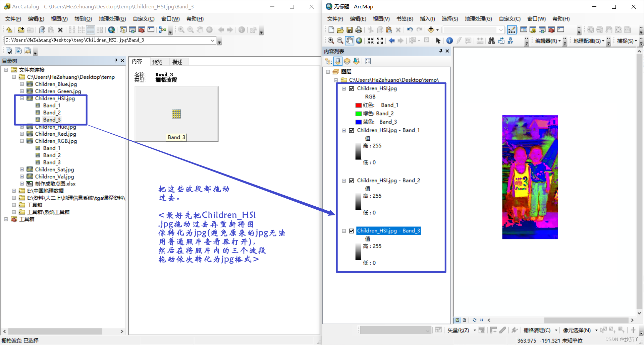Uncheck the Children_HSI.jpg RGB layer

coord(352,88)
